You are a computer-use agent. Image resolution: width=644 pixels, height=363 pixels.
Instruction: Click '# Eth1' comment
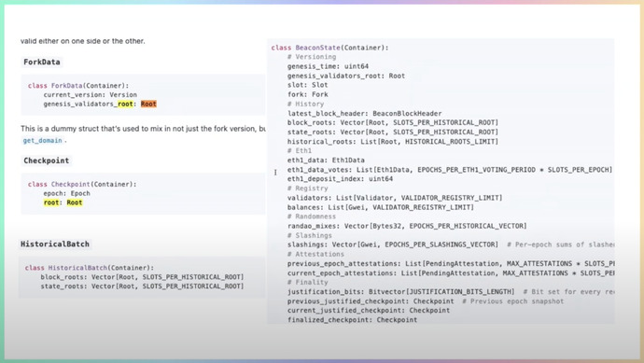[x=300, y=150]
